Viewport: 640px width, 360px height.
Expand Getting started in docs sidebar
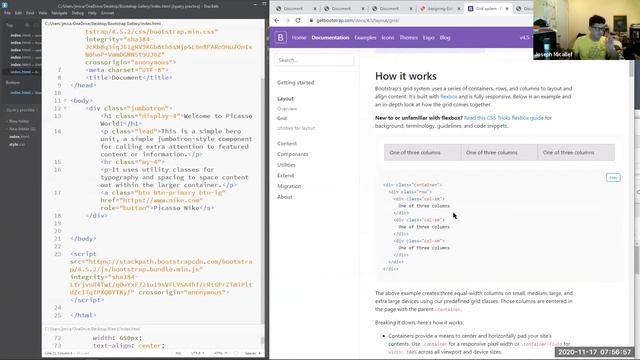[296, 82]
